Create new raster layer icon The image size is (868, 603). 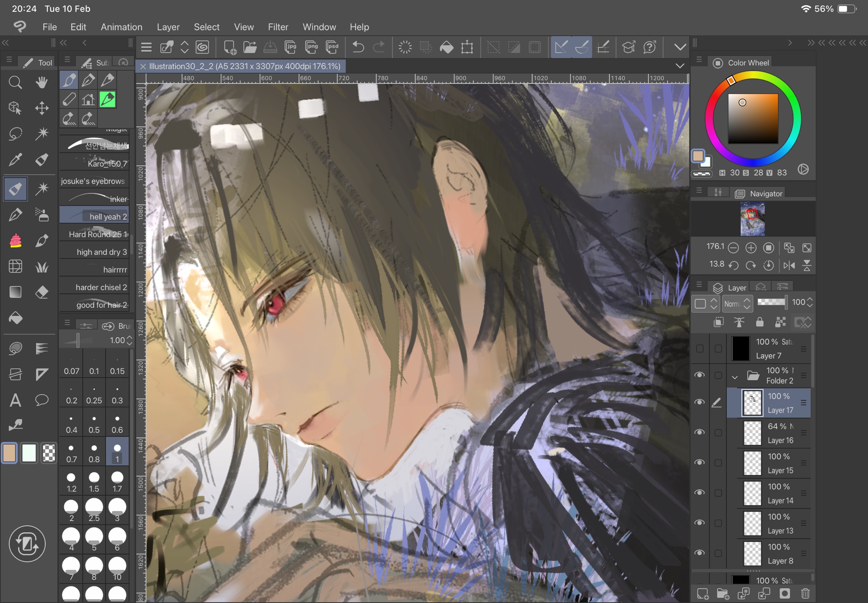pos(702,593)
